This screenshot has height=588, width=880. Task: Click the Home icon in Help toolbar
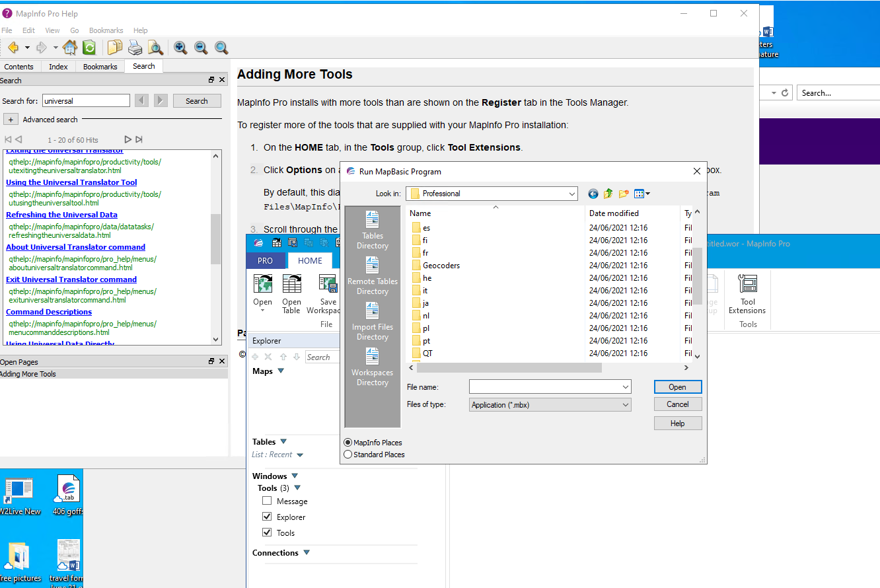point(70,48)
